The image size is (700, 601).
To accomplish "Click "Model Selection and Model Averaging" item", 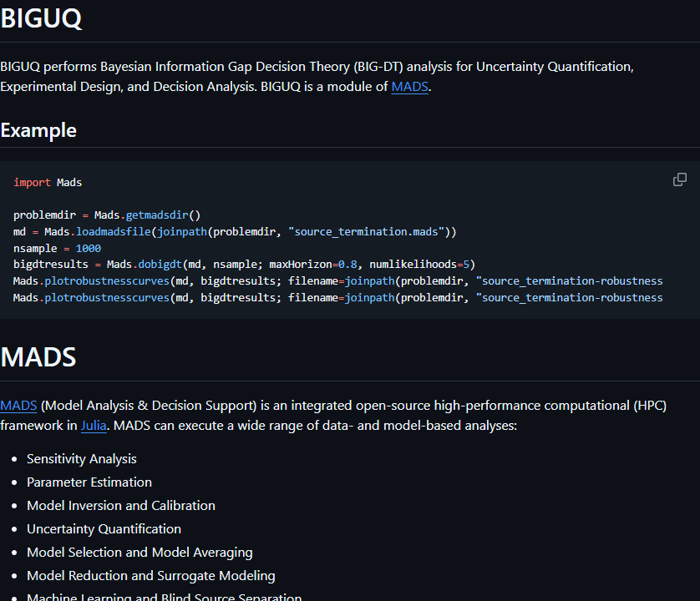I will [x=139, y=553].
